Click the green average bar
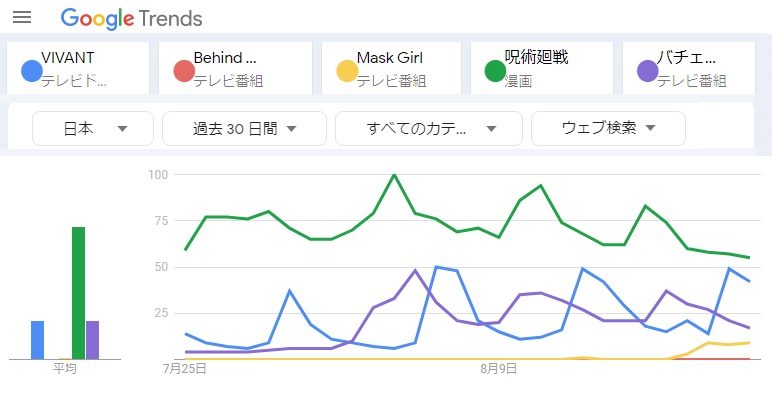 (78, 293)
